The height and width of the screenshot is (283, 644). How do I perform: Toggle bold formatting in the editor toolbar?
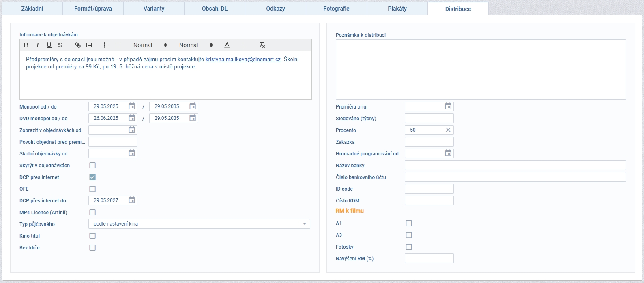pyautogui.click(x=26, y=45)
